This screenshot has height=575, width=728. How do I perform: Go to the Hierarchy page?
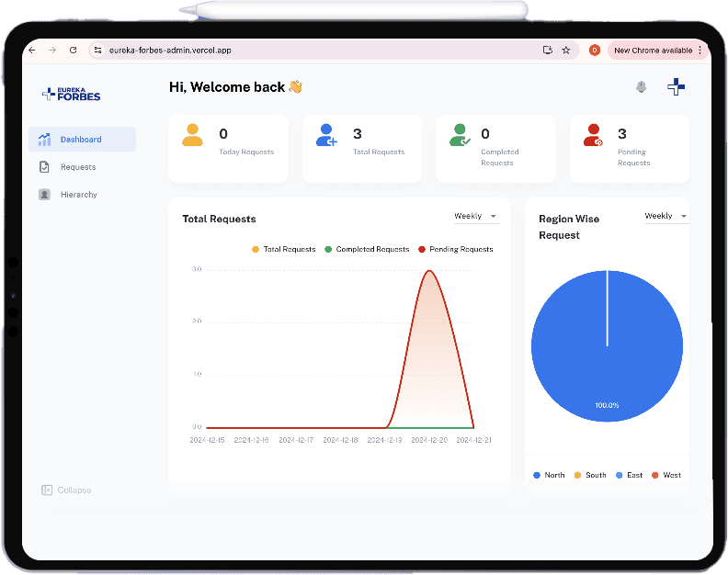coord(78,195)
